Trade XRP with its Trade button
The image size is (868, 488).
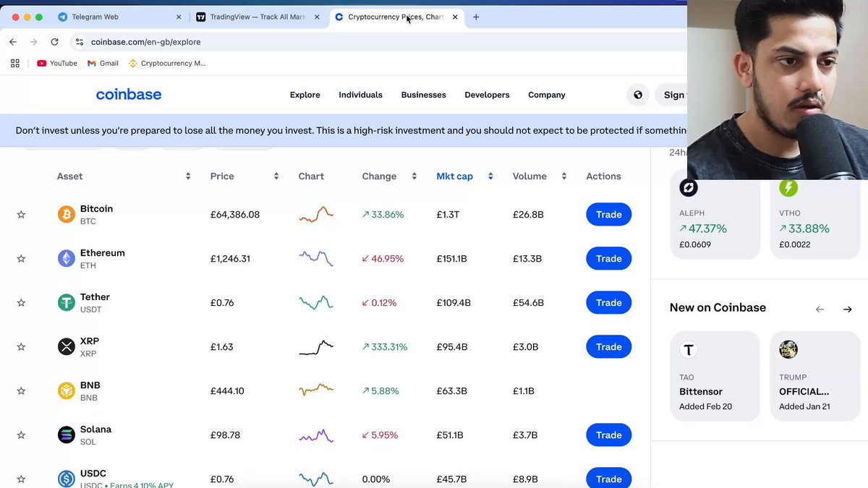pyautogui.click(x=608, y=347)
